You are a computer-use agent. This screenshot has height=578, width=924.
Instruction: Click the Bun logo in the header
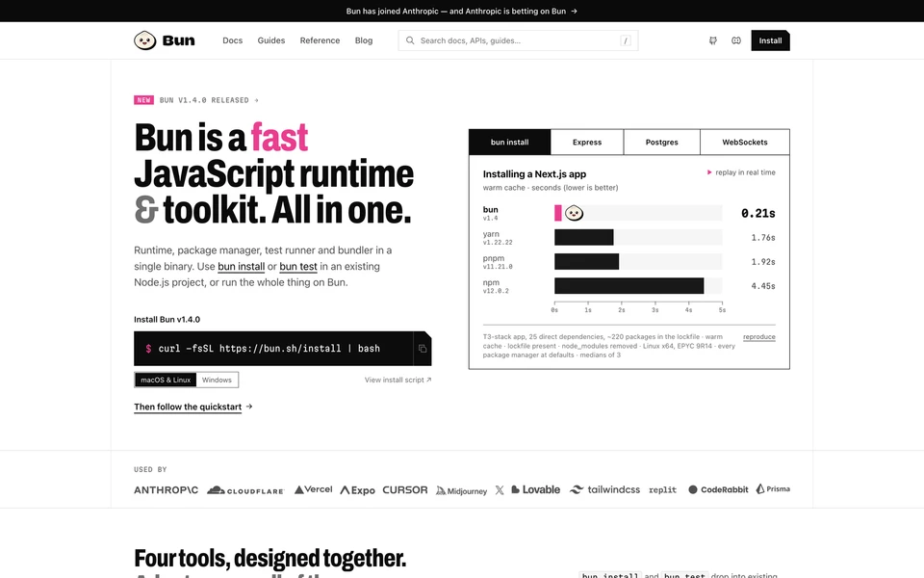[165, 40]
